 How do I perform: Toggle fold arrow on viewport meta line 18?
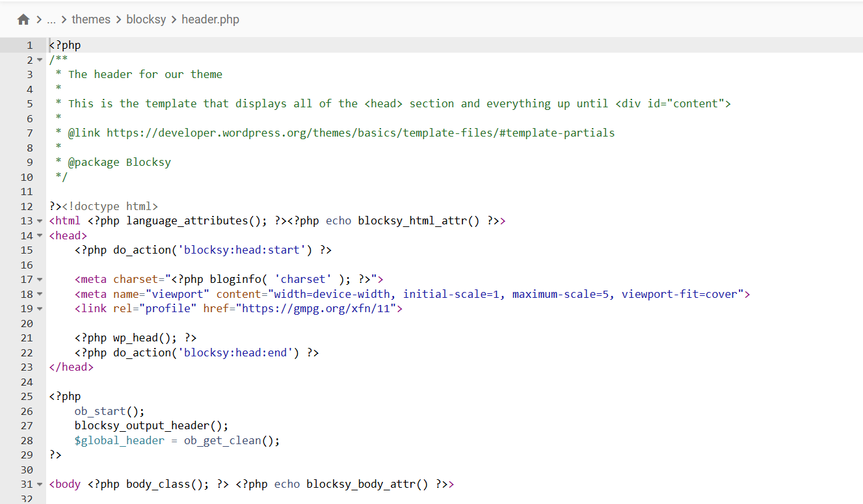[40, 295]
